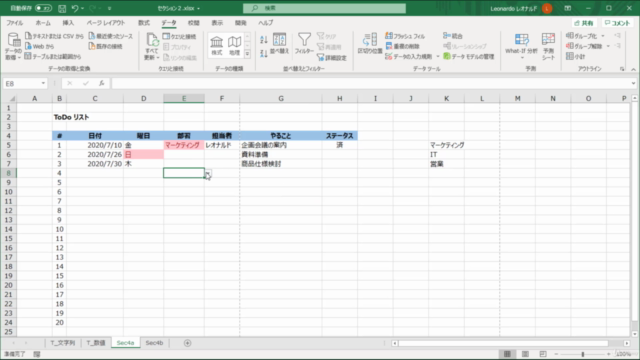Open Queries & Connections pane
The width and height of the screenshot is (640, 360).
(179, 37)
